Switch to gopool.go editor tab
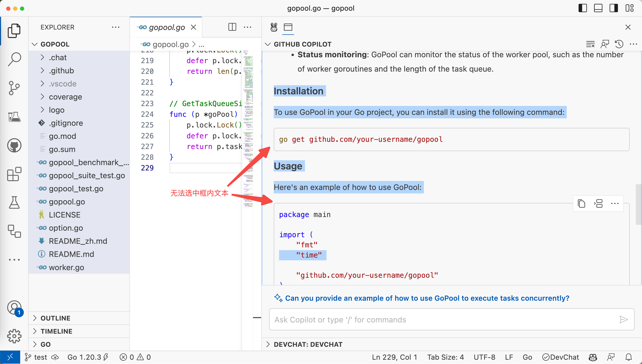 [167, 27]
